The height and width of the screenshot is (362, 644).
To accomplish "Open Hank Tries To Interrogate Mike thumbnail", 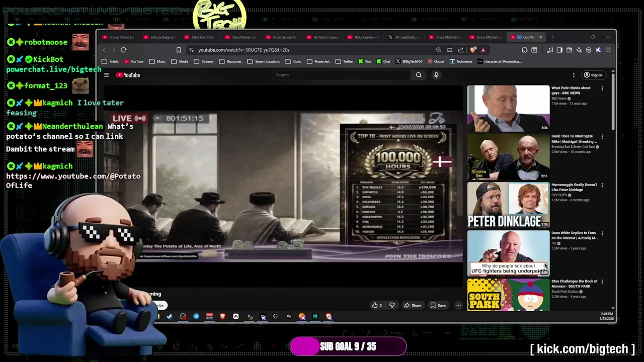I will [x=508, y=157].
